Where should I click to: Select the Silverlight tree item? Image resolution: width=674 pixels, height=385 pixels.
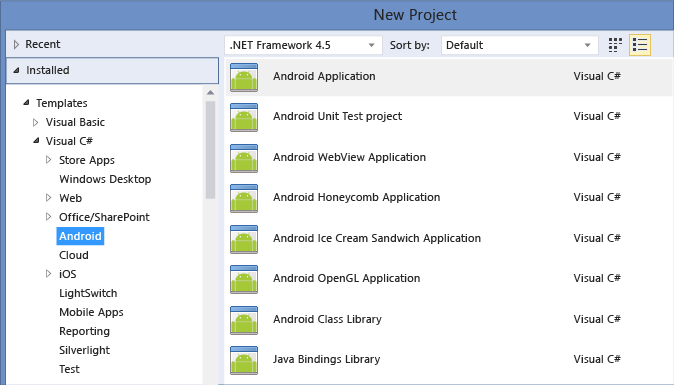[84, 350]
